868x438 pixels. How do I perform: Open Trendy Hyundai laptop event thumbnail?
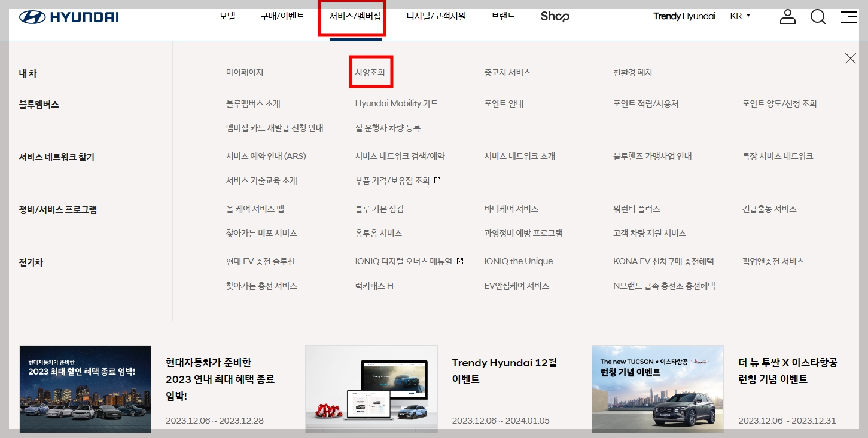point(371,389)
